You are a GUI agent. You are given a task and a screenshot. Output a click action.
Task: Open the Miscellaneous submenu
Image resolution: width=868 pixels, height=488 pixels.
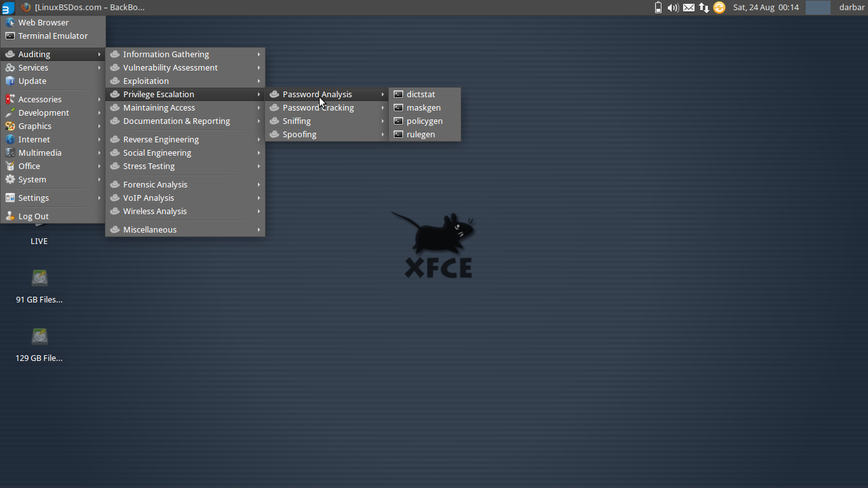[185, 229]
